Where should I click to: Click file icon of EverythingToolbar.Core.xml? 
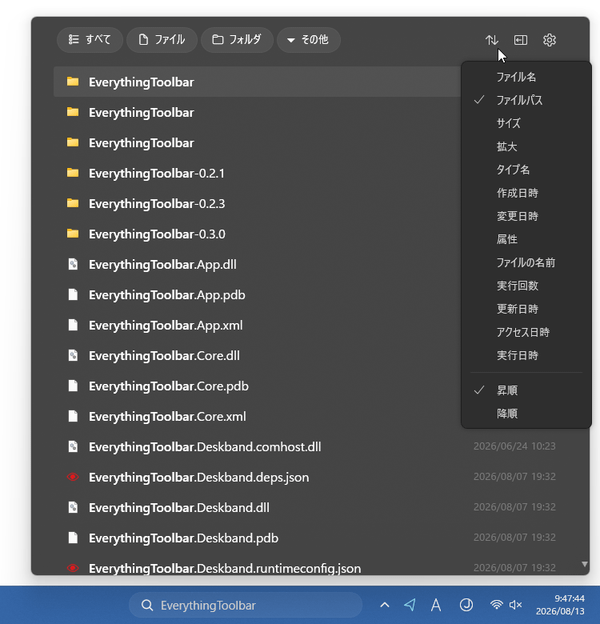(x=73, y=416)
